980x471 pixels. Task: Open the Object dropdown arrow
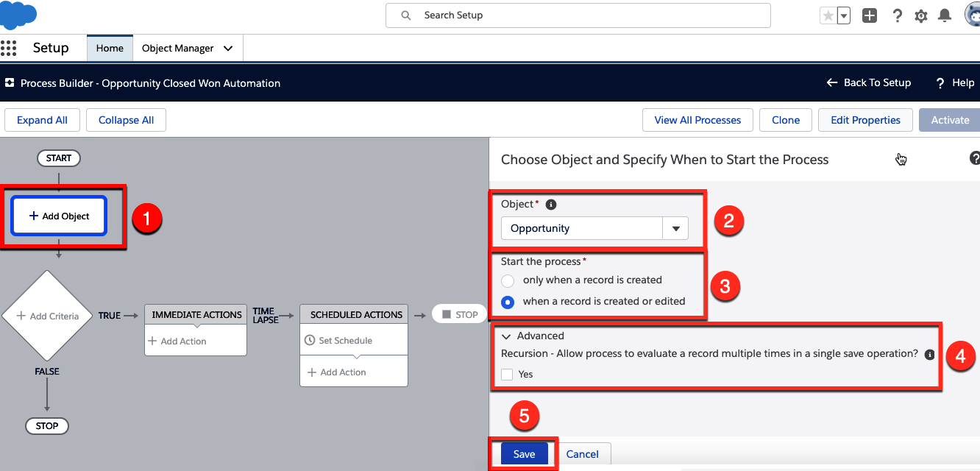(x=675, y=229)
